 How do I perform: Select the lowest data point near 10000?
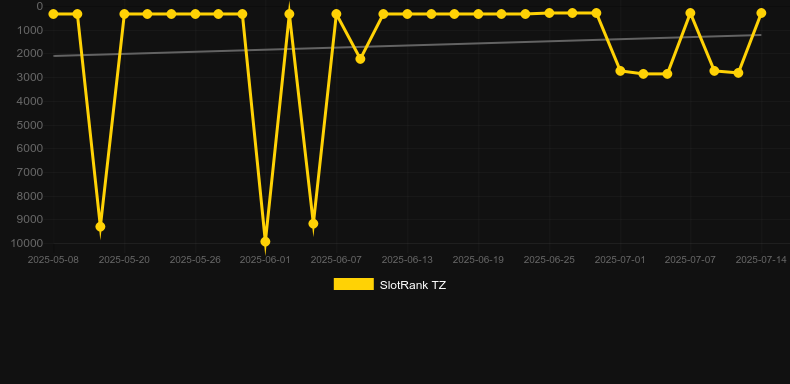click(x=266, y=242)
